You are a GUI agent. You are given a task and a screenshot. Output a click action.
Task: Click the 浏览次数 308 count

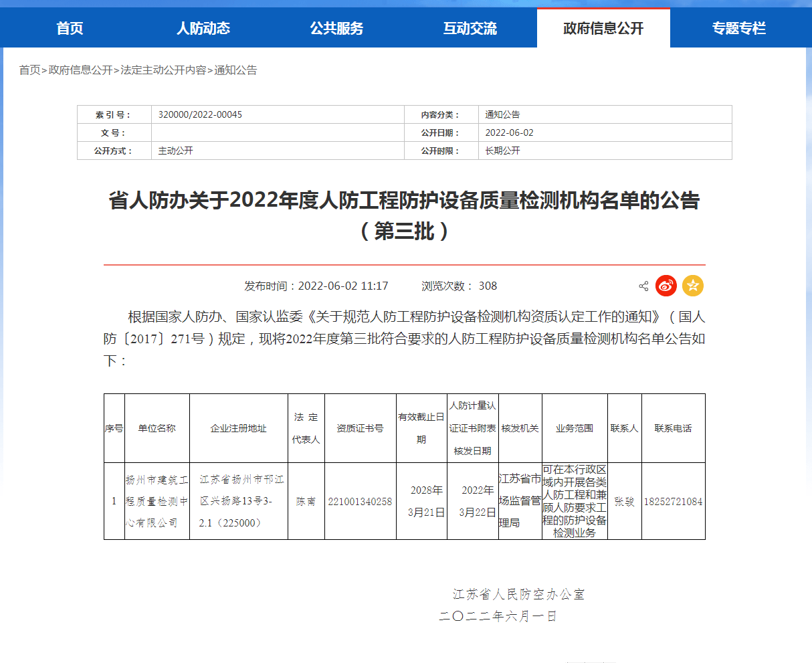459,286
